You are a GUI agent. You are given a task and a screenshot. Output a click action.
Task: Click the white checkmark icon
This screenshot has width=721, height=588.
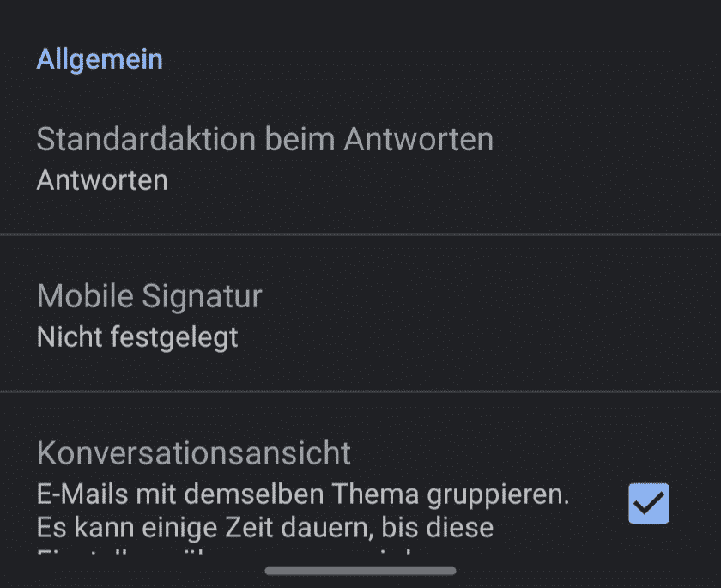click(649, 503)
